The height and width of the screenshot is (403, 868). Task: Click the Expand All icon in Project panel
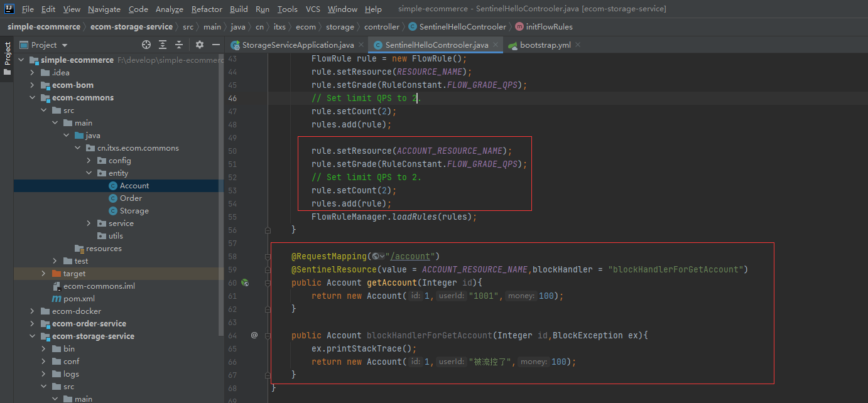163,45
